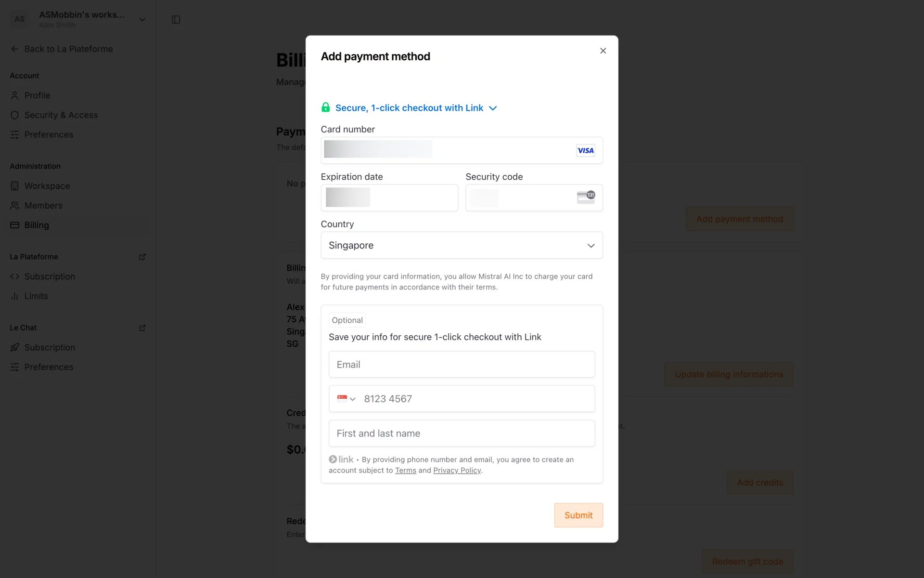The width and height of the screenshot is (924, 578).
Task: Expand the ASMobbin's workspace switcher
Action: point(142,20)
